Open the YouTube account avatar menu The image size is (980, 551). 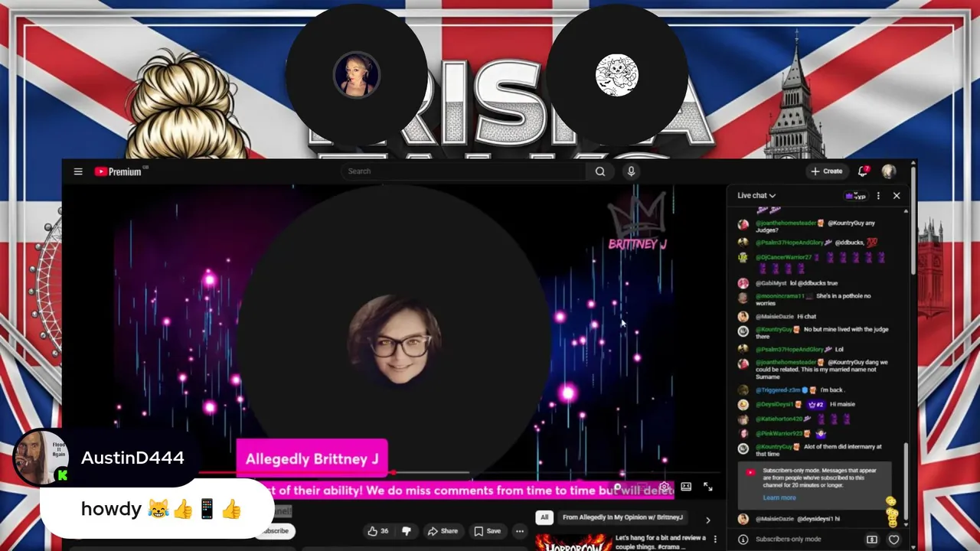point(889,171)
